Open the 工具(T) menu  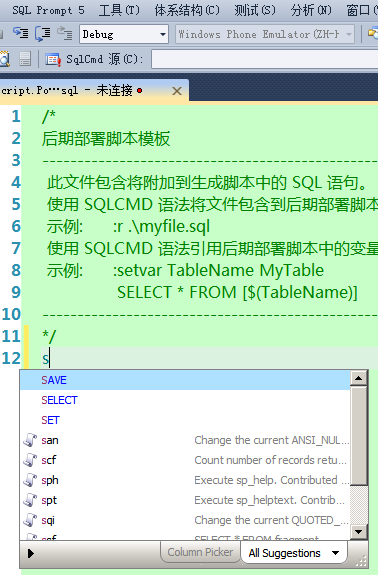click(120, 10)
